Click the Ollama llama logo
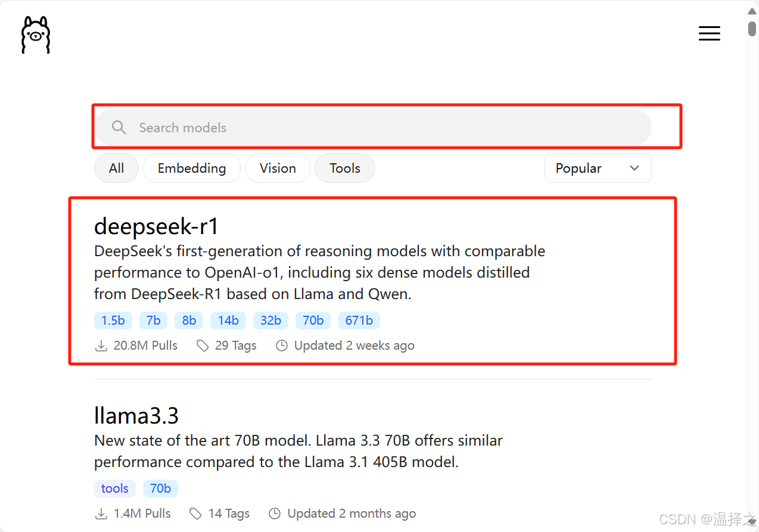Viewport: 759px width, 532px height. pos(36,35)
